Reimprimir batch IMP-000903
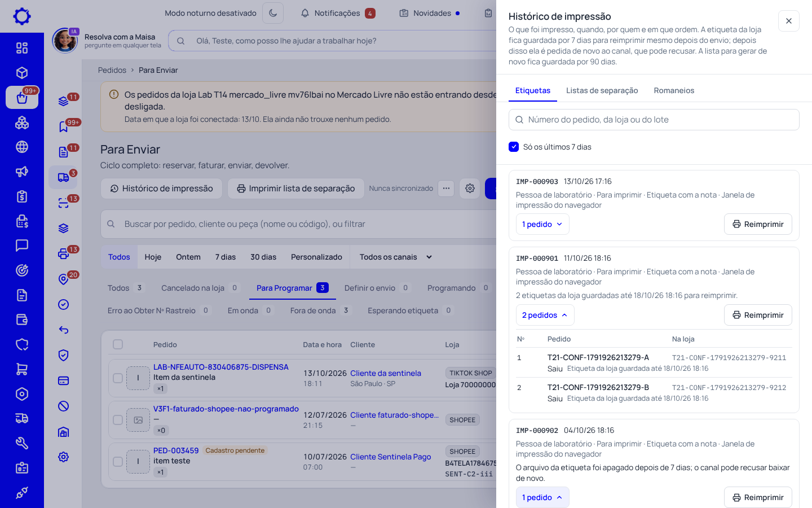The image size is (812, 508). (758, 224)
